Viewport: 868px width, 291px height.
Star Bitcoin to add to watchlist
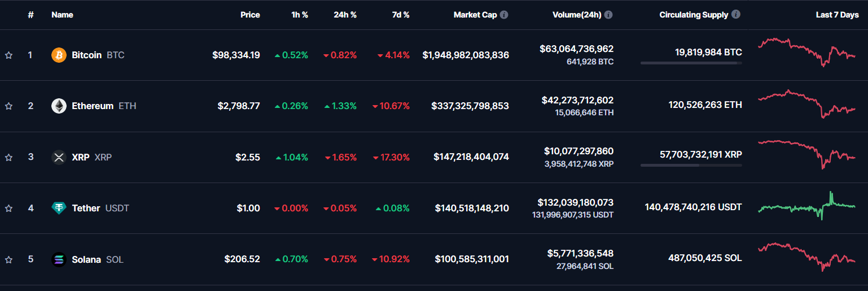(8, 55)
